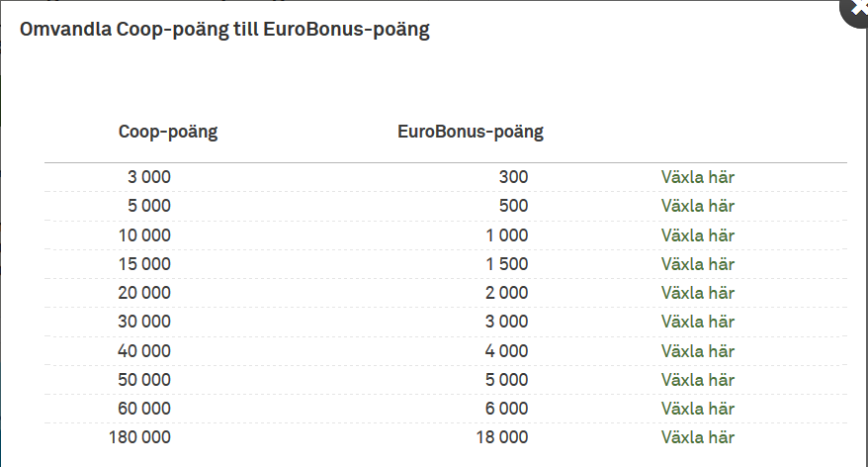Viewport: 868px width, 467px height.
Task: Click Växla här for 20 000 Coop-poäng
Action: [697, 293]
